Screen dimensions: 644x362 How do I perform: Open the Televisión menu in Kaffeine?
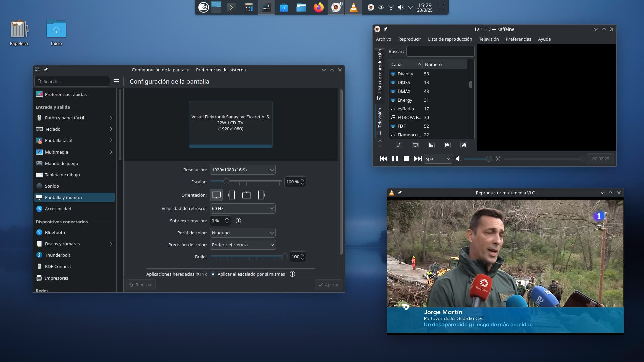[489, 39]
